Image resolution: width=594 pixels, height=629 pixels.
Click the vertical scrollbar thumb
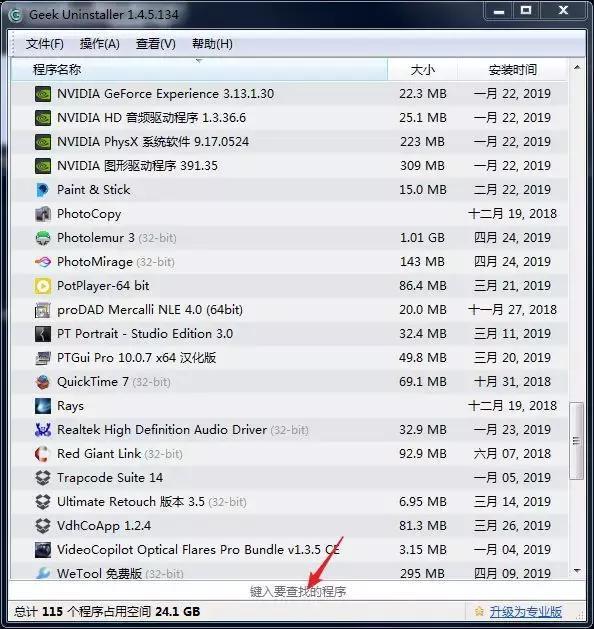click(x=577, y=440)
